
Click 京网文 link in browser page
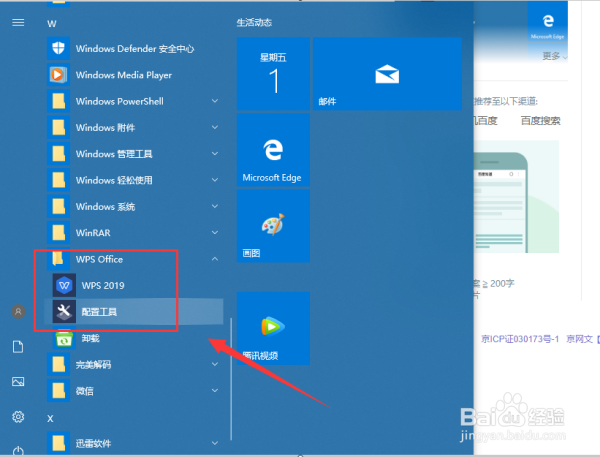(x=580, y=339)
